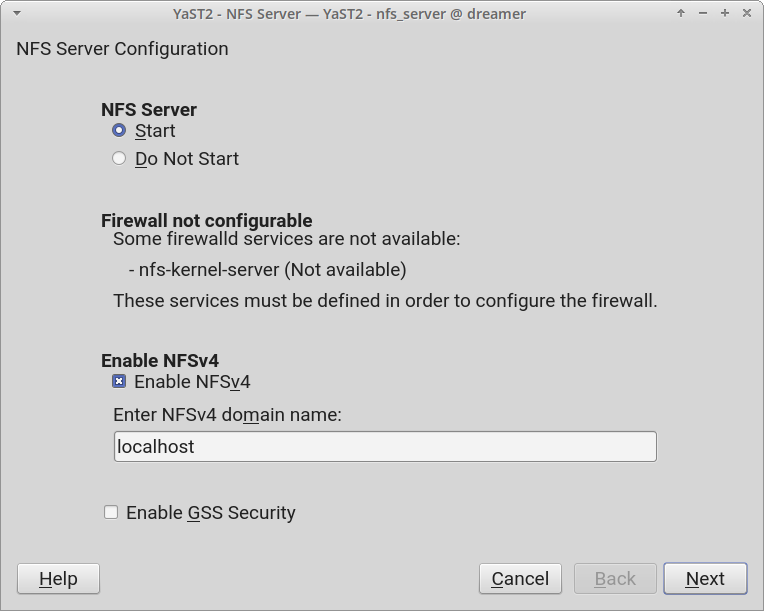The height and width of the screenshot is (611, 764).
Task: Click the Enter NFSv4 domain name label
Action: point(228,414)
